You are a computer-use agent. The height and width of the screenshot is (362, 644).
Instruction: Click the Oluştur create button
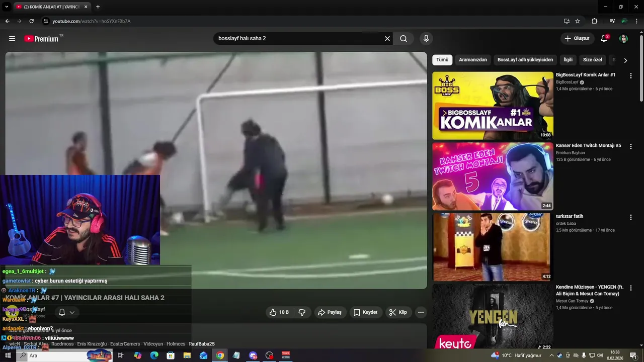(578, 39)
